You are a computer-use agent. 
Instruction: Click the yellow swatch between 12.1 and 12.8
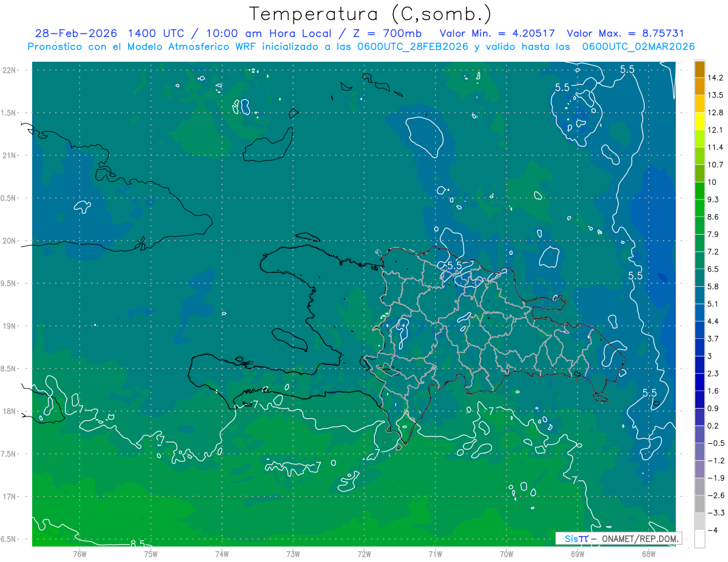[699, 122]
